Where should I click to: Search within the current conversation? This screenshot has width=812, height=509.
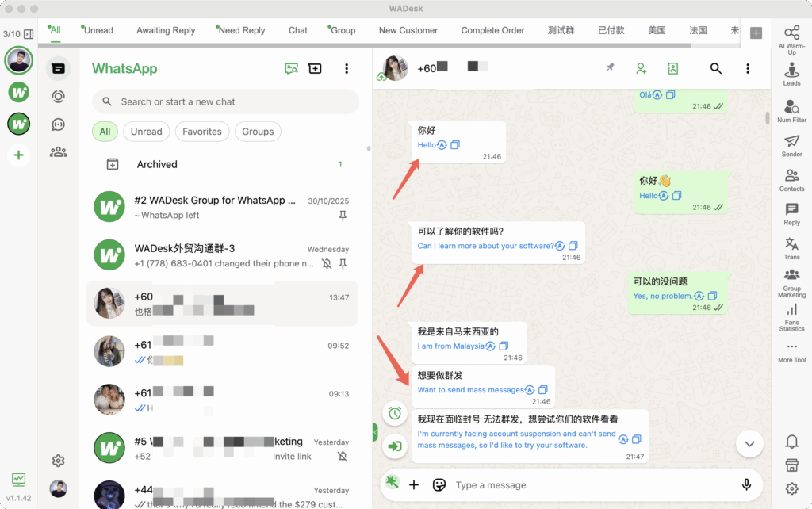click(x=715, y=68)
